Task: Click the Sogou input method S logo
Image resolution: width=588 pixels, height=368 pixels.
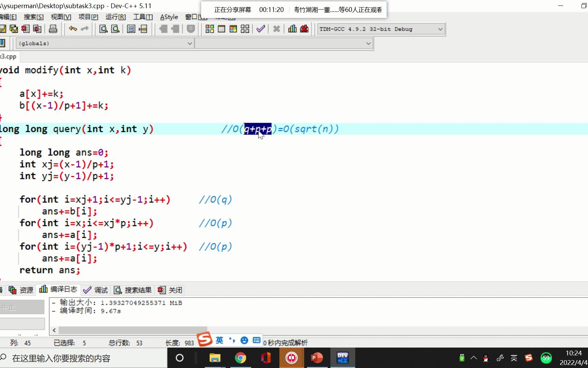Action: pos(205,339)
